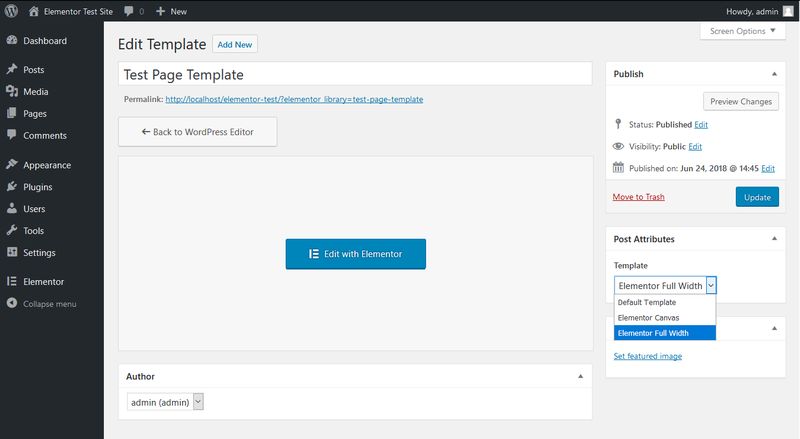Click the Elementor logo icon in sidebar
Viewport: 800px width, 439px height.
tap(12, 281)
